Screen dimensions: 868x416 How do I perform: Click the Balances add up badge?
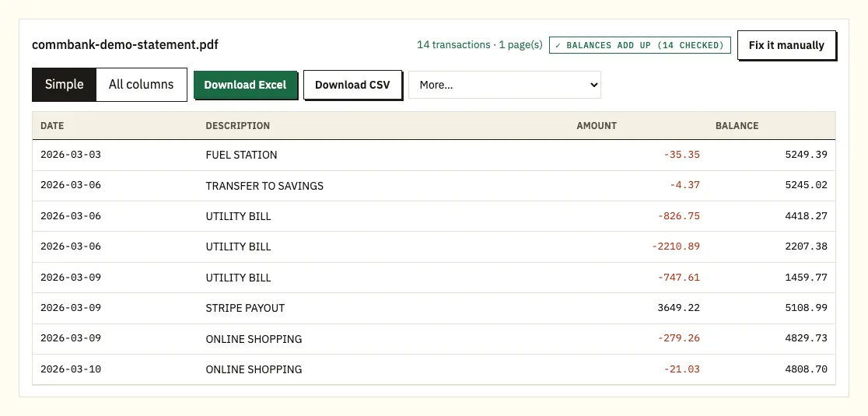(x=640, y=45)
